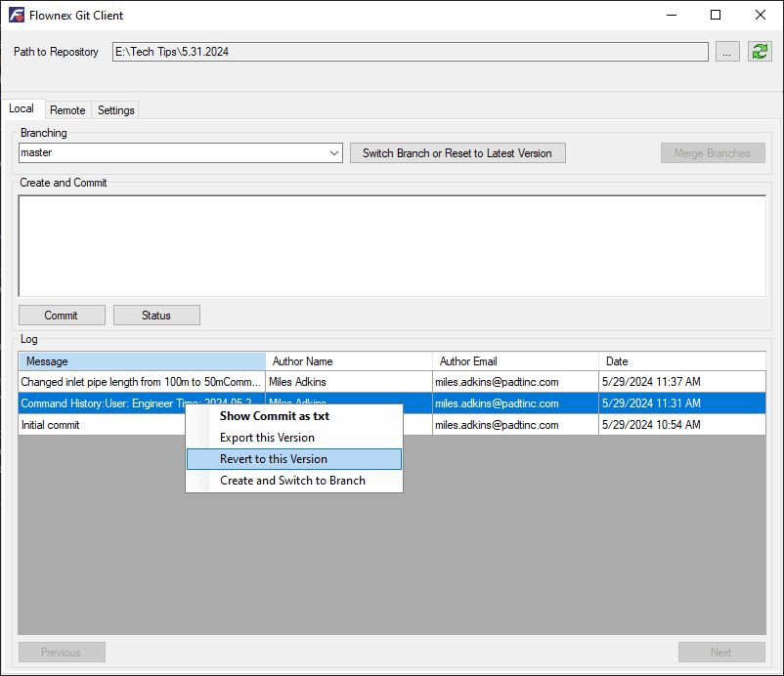This screenshot has height=676, width=784.
Task: Switch to the Local tab
Action: [21, 108]
